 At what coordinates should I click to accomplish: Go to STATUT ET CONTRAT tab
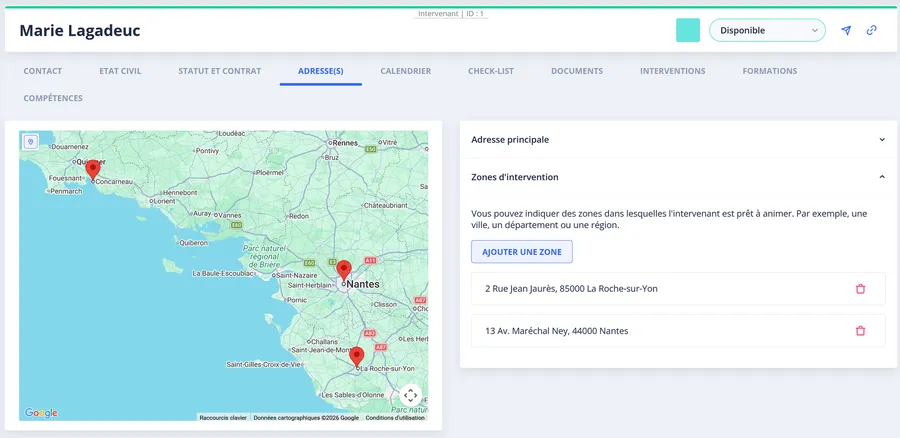click(219, 71)
